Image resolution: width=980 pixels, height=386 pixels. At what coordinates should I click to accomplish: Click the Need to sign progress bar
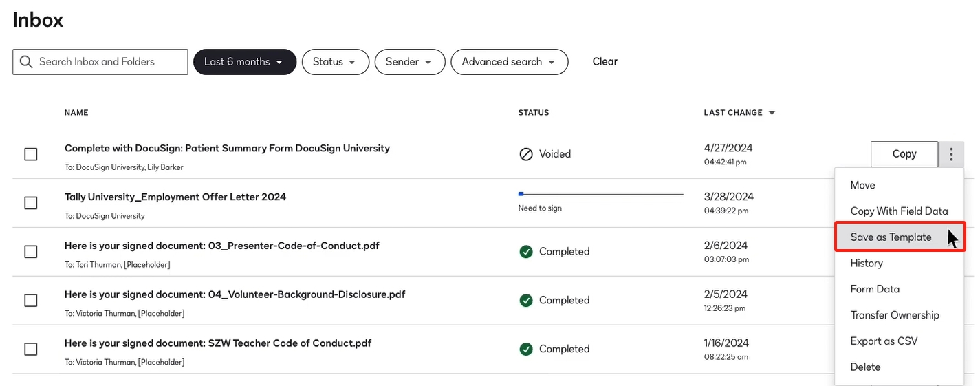(x=600, y=194)
